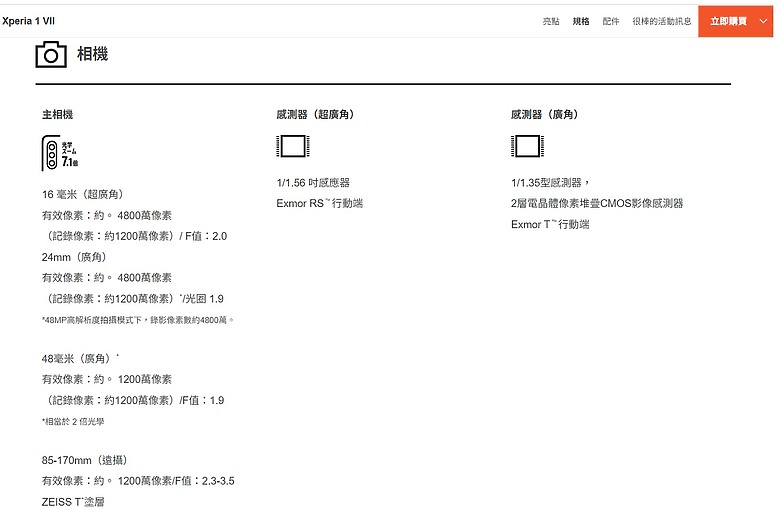
Task: Click the 感測器（廣角）heading
Action: 545,114
